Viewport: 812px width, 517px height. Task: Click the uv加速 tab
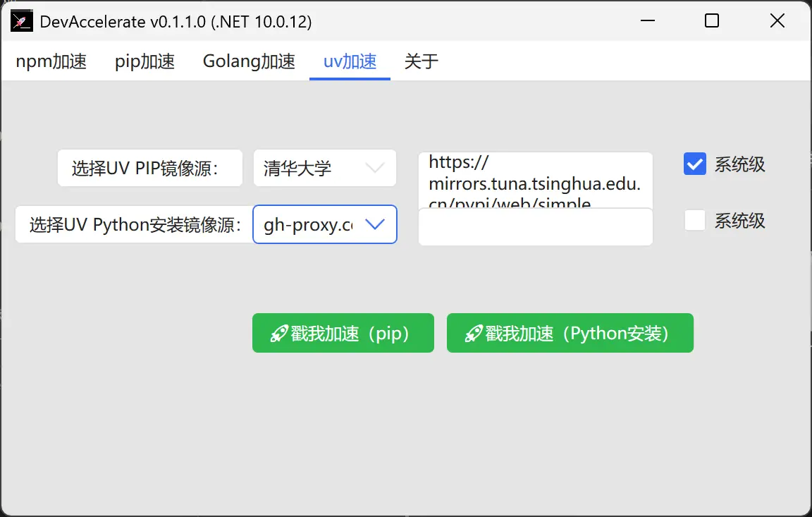pos(350,61)
